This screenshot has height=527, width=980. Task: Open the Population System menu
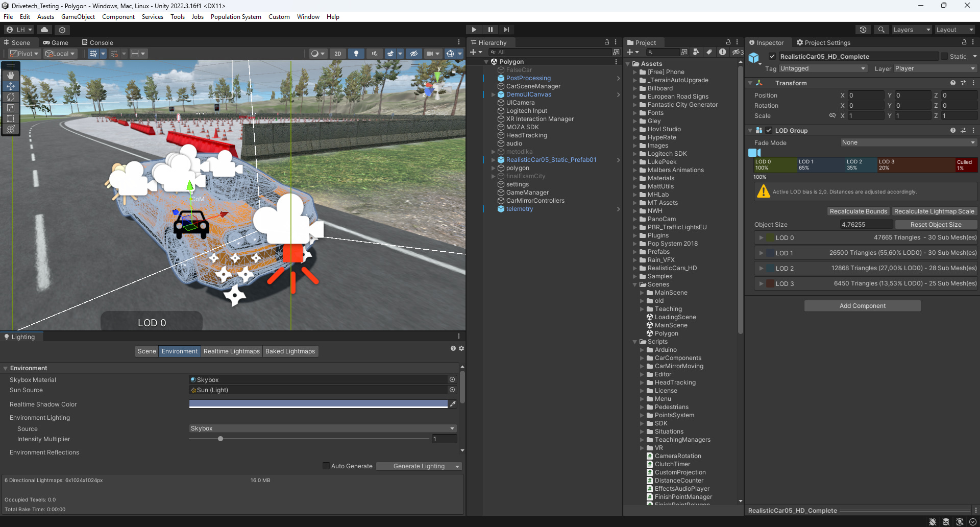[x=235, y=17]
